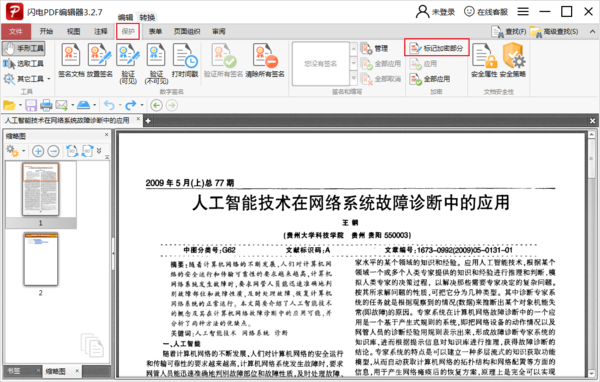Expand the email dropdown arrow
600x382 pixels.
tap(72, 105)
